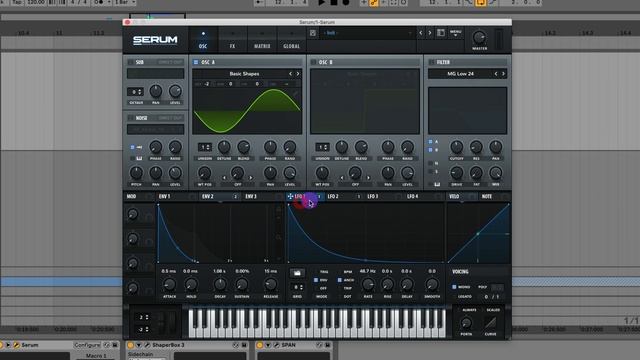Viewport: 640px width, 360px height.
Task: Open the OSC tab in Serum
Action: click(x=203, y=40)
